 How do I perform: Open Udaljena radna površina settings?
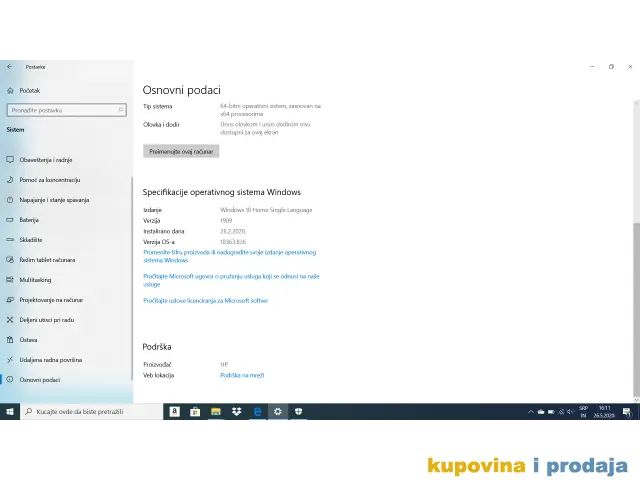(51, 360)
